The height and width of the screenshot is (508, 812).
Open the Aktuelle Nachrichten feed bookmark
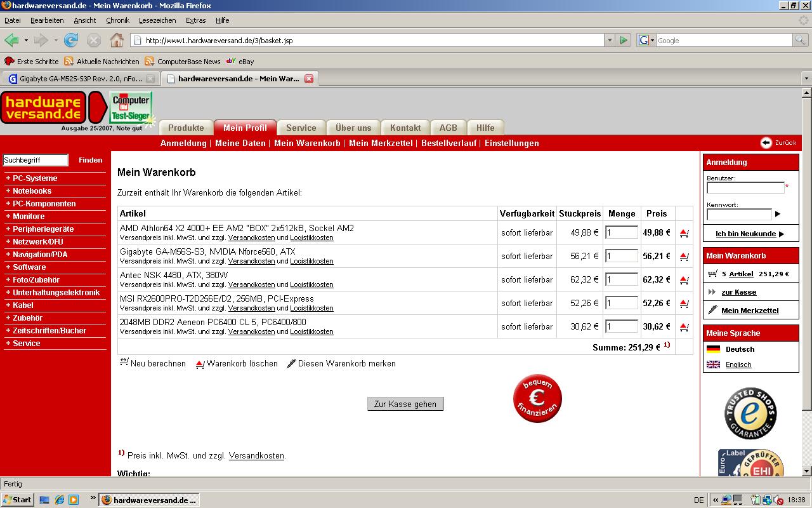point(101,62)
